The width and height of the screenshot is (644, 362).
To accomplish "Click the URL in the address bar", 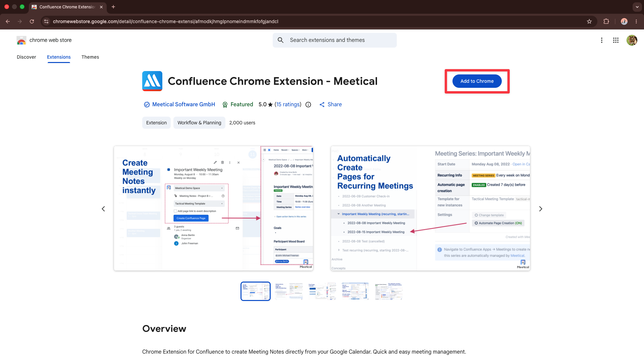I will (166, 21).
